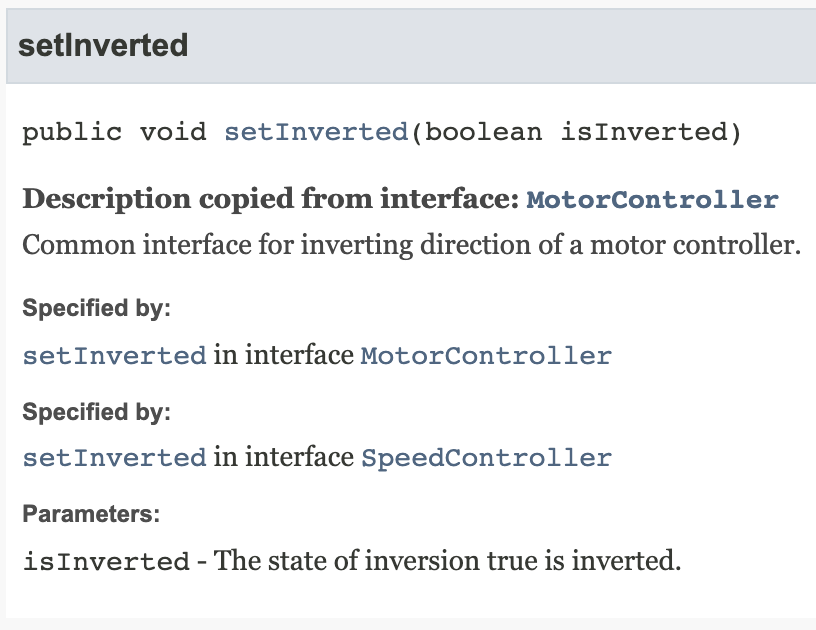Open MotorController link under first Specified by

pyautogui.click(x=486, y=356)
